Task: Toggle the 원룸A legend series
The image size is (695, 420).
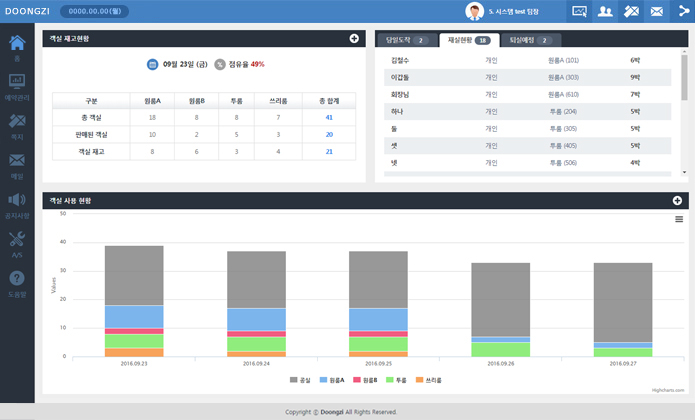Action: click(x=332, y=380)
